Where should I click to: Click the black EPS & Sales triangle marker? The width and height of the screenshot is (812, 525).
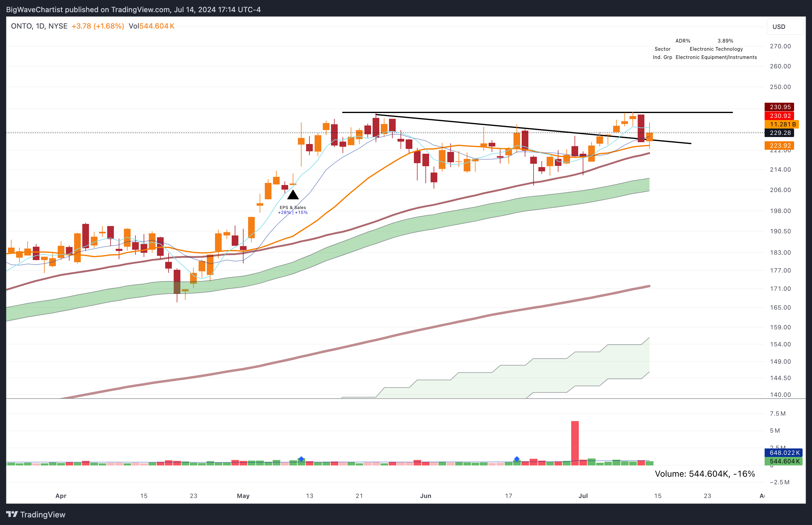(x=293, y=195)
